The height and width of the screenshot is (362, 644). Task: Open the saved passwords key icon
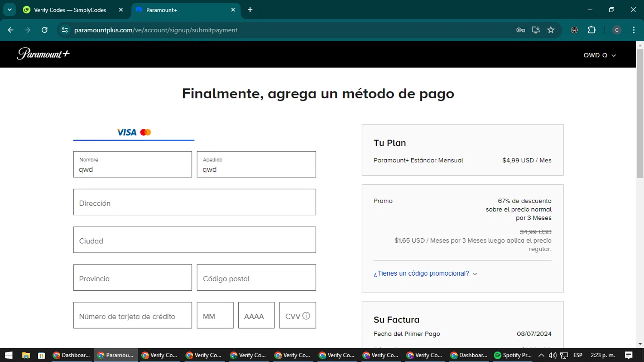[520, 30]
